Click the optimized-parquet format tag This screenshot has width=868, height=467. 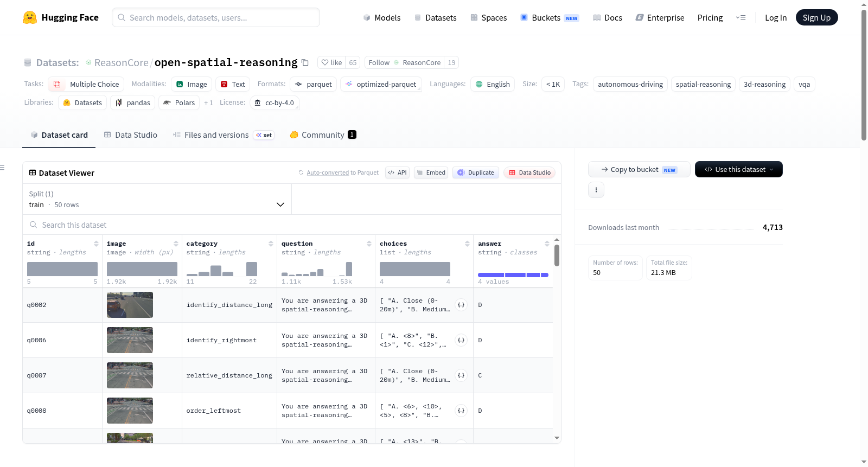pos(381,84)
